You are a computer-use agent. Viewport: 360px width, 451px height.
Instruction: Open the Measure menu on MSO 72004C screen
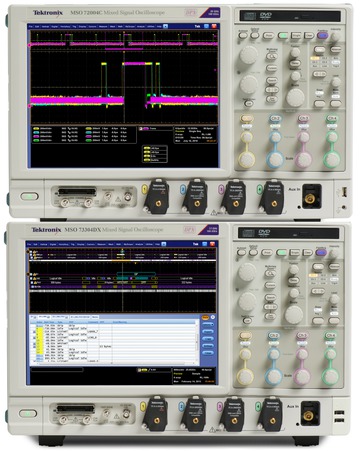pyautogui.click(x=103, y=26)
